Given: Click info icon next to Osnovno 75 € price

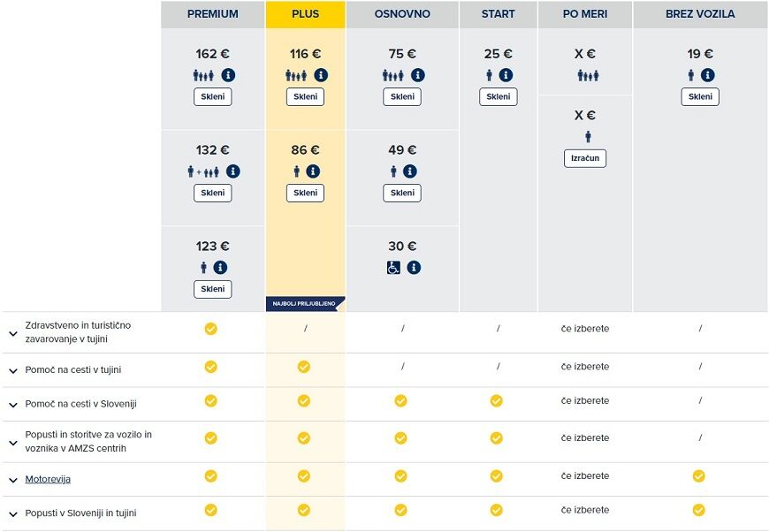Looking at the screenshot, I should pyautogui.click(x=418, y=75).
